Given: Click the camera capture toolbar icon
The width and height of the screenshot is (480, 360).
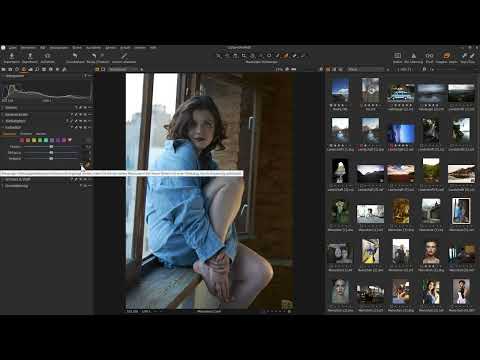Looking at the screenshot, I should (x=47, y=56).
